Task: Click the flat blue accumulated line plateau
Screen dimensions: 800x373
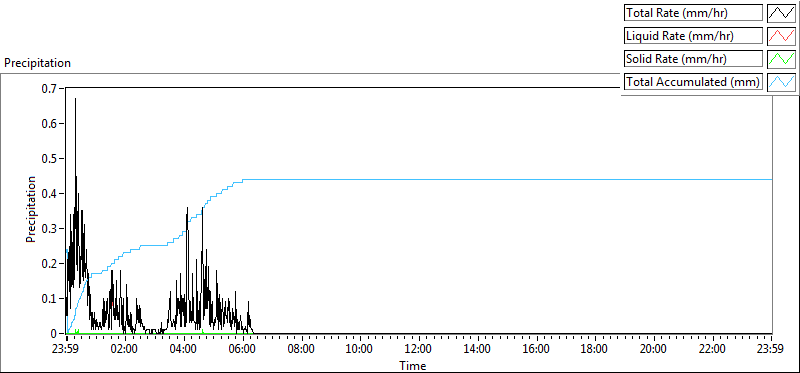Action: click(x=508, y=180)
